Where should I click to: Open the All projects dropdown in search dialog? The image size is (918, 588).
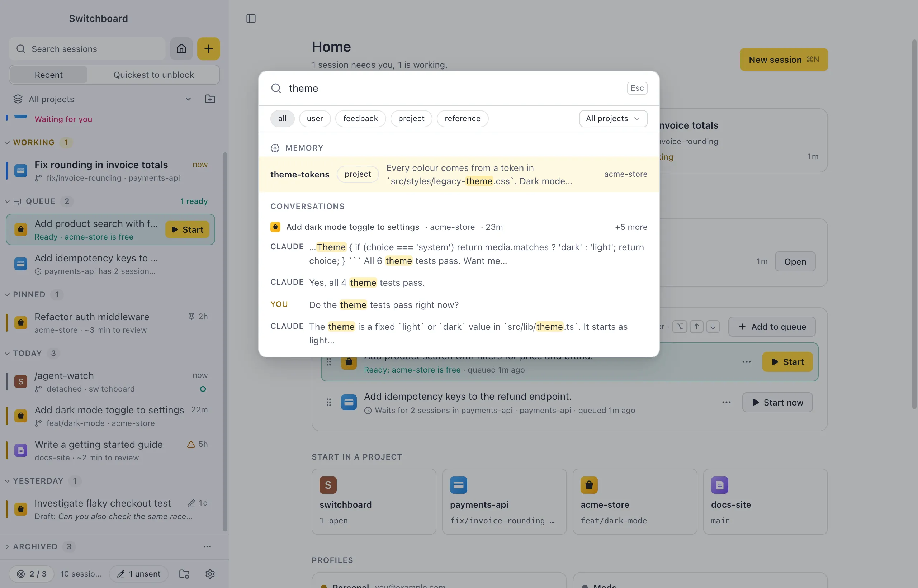click(x=613, y=118)
